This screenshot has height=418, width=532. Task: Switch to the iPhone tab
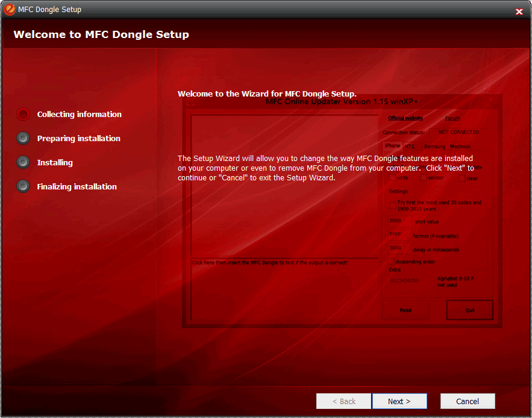[x=392, y=146]
